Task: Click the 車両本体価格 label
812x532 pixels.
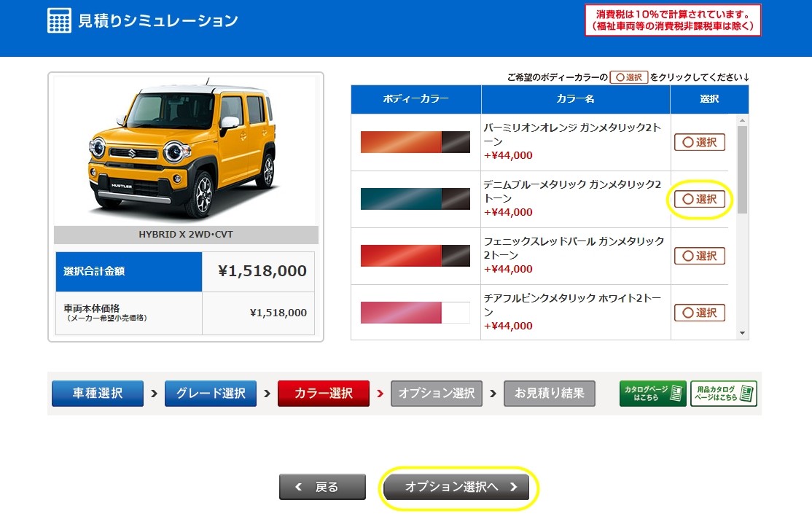Action: 105,312
